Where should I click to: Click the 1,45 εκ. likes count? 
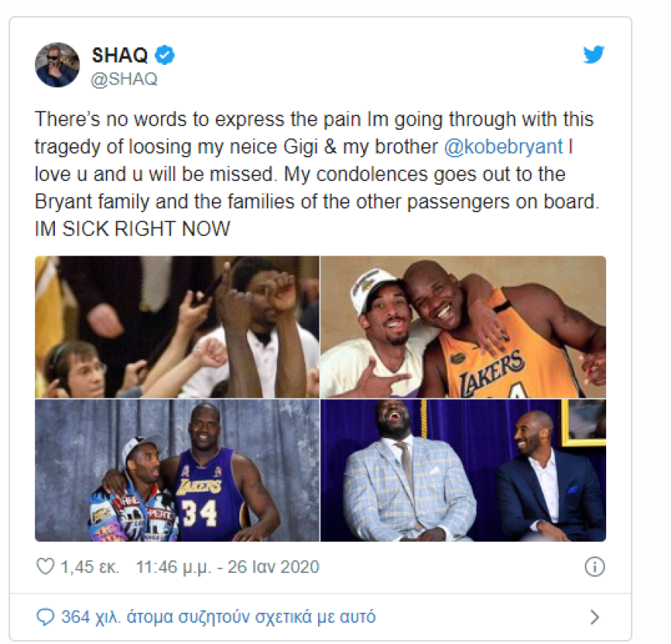click(88, 567)
